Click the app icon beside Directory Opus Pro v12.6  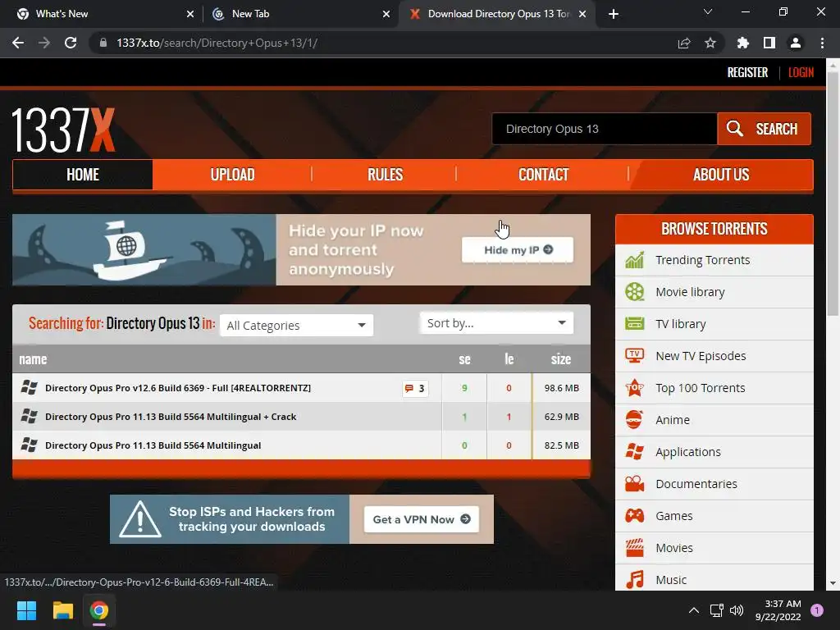pyautogui.click(x=29, y=387)
